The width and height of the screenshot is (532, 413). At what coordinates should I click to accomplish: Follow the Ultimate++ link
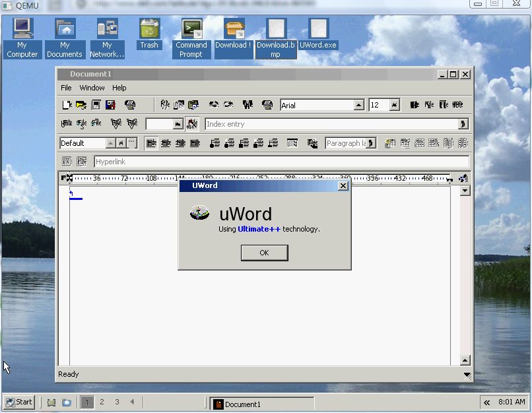coord(259,229)
